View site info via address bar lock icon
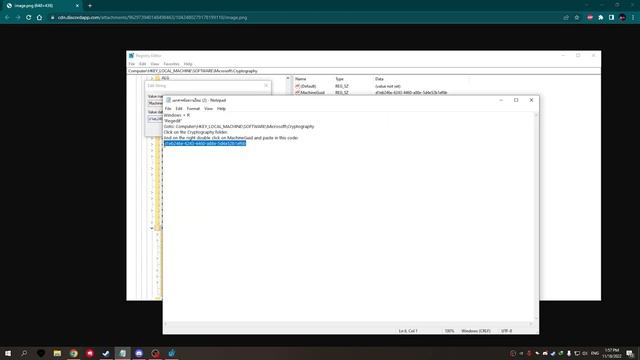The image size is (640, 360). click(52, 18)
